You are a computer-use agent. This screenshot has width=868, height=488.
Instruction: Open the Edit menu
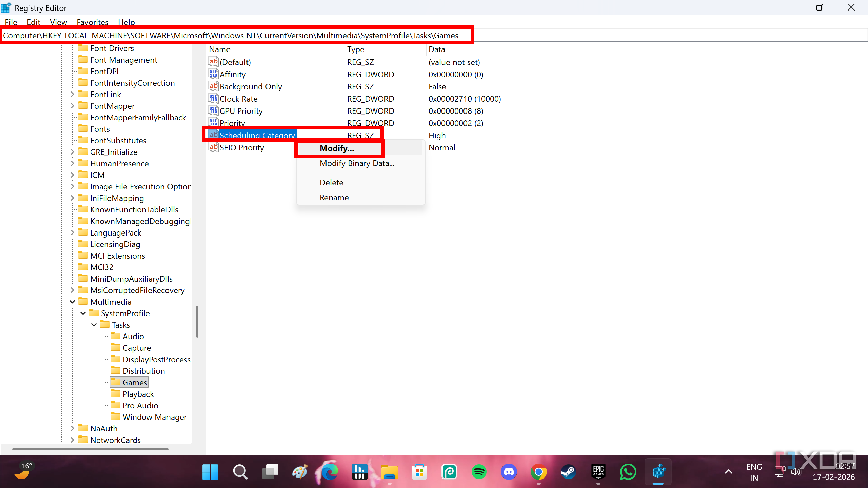point(34,22)
